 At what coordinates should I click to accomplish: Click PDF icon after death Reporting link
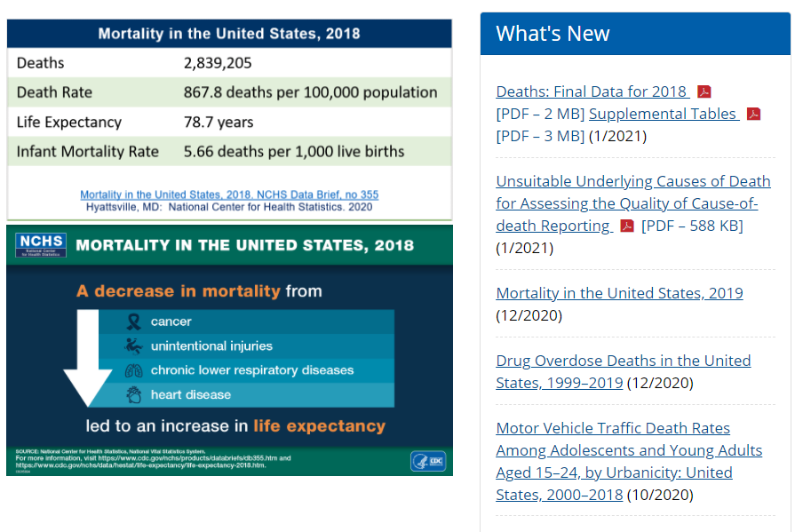(627, 226)
